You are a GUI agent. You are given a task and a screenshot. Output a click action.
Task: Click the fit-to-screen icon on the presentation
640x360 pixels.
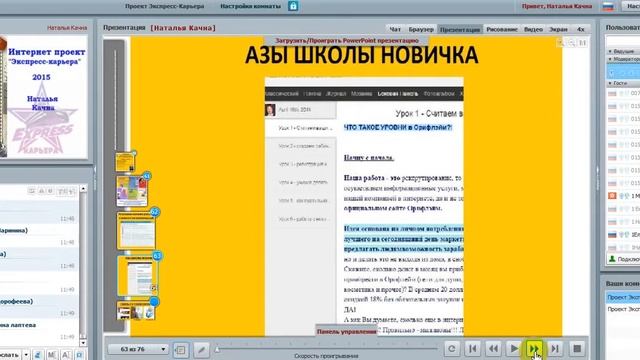(x=583, y=42)
